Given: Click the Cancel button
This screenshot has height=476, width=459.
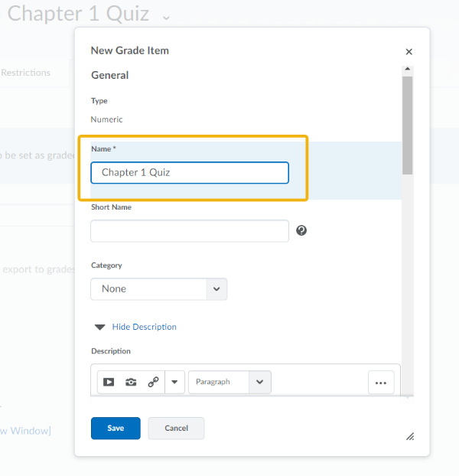Looking at the screenshot, I should (176, 429).
